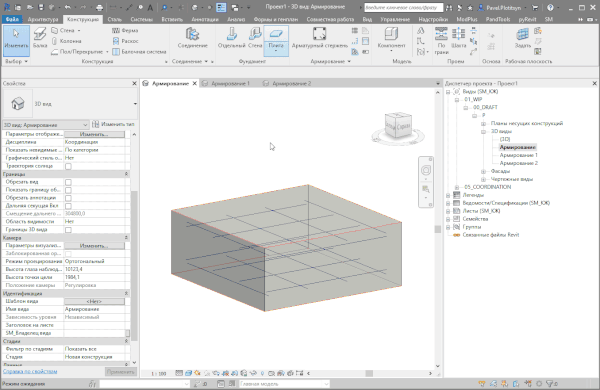Select the Балка beam tool
The height and width of the screenshot is (390, 600).
tap(40, 38)
